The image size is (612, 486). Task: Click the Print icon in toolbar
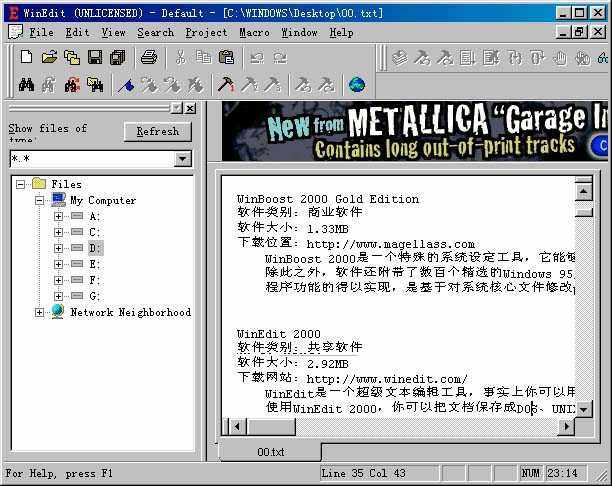pyautogui.click(x=148, y=58)
